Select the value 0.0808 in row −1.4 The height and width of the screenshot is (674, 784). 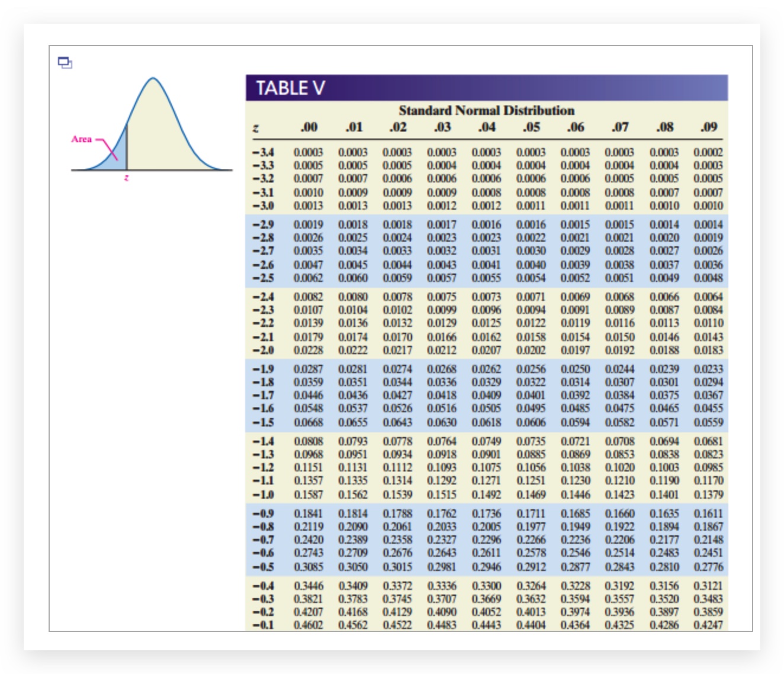tap(309, 441)
